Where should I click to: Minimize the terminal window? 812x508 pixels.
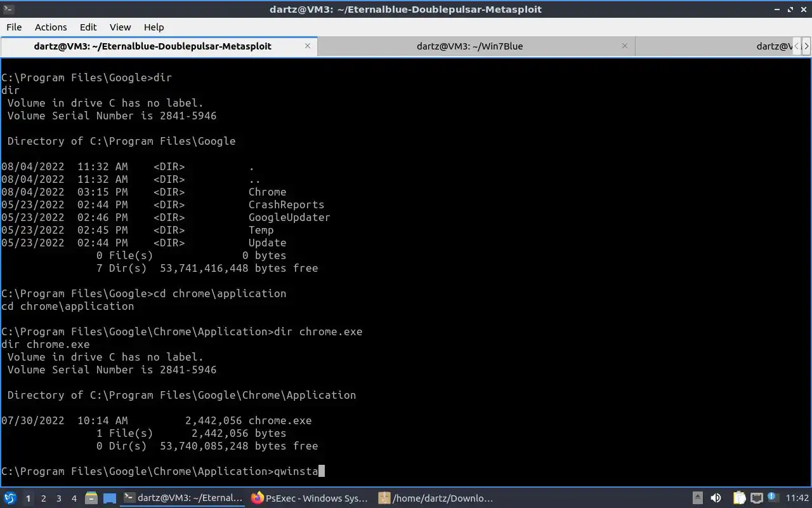point(777,9)
